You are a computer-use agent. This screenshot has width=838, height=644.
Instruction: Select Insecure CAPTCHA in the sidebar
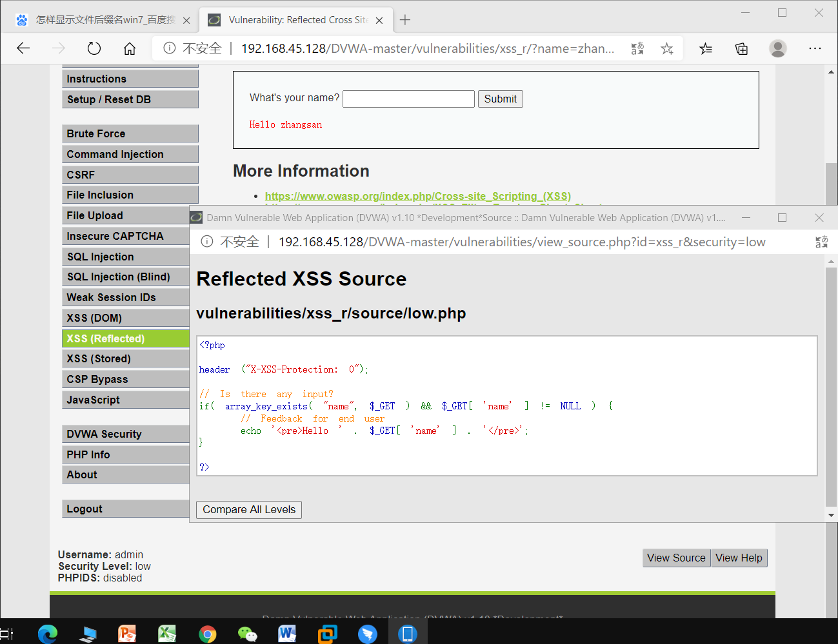(126, 236)
